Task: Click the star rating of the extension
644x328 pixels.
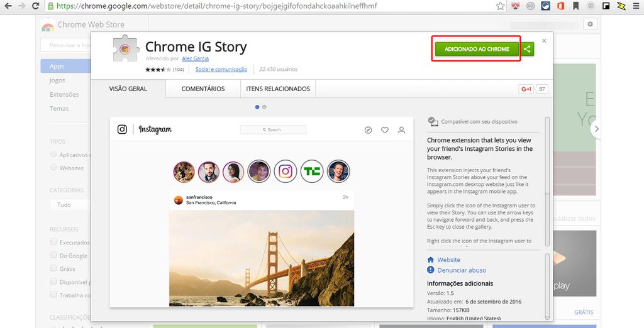Action: [x=158, y=69]
